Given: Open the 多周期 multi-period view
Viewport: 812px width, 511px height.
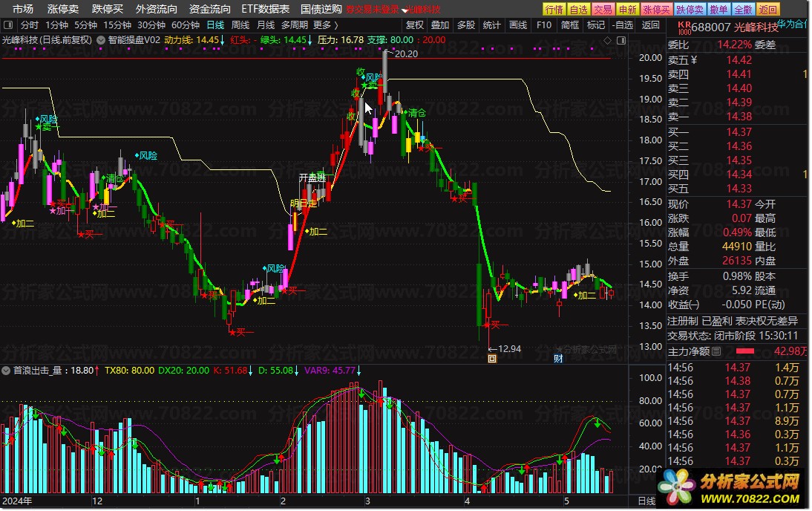Looking at the screenshot, I should [x=294, y=25].
